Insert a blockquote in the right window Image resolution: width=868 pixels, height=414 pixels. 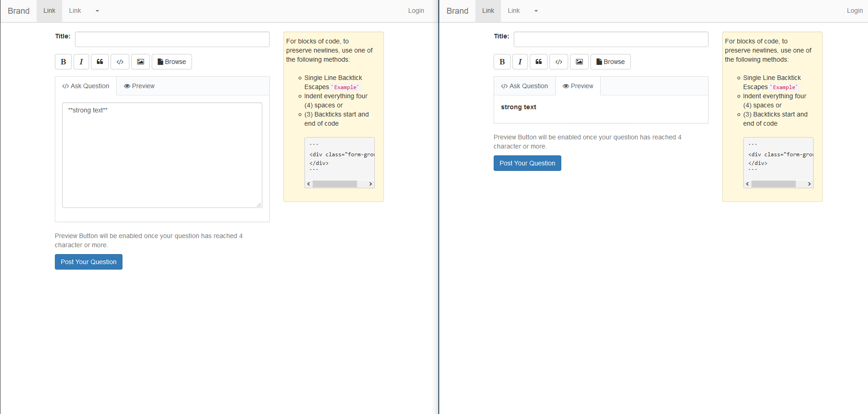pos(538,62)
